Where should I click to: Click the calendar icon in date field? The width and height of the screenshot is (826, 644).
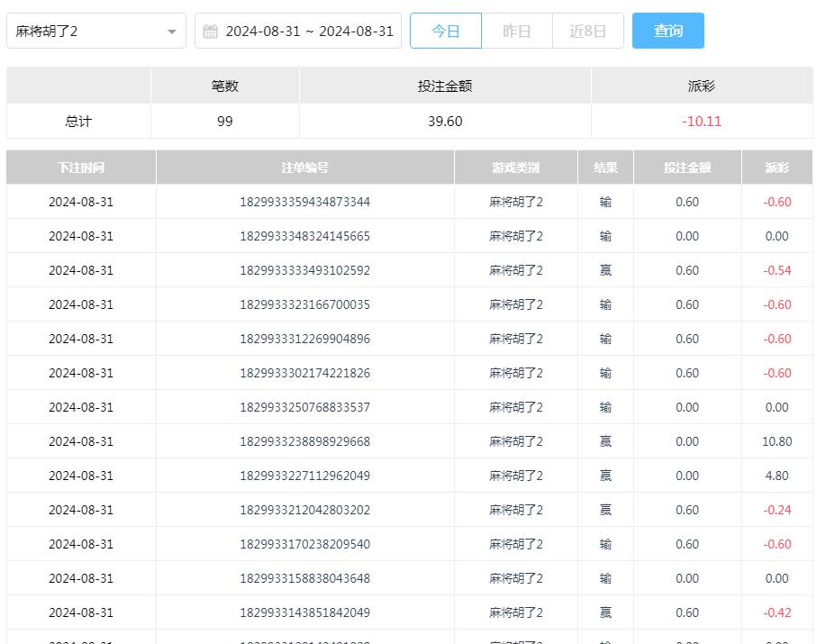[210, 32]
